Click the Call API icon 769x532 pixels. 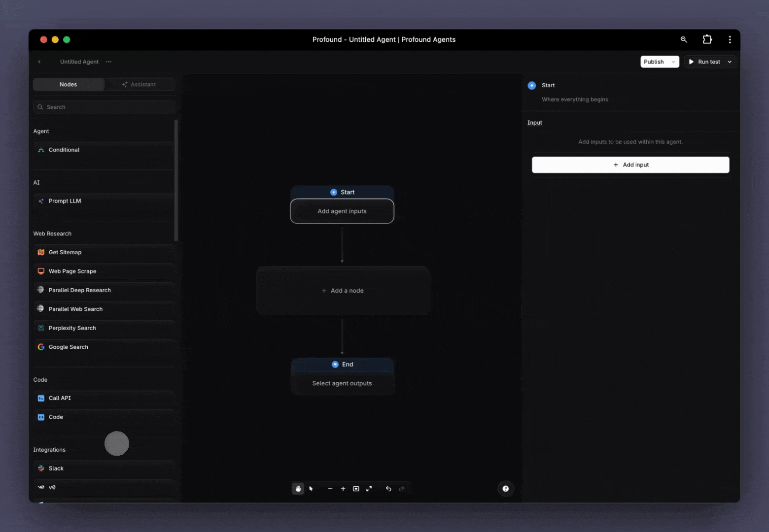click(x=41, y=398)
